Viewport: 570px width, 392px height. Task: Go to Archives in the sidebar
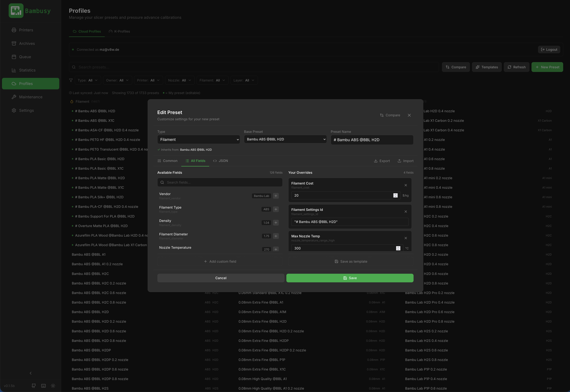[30, 43]
